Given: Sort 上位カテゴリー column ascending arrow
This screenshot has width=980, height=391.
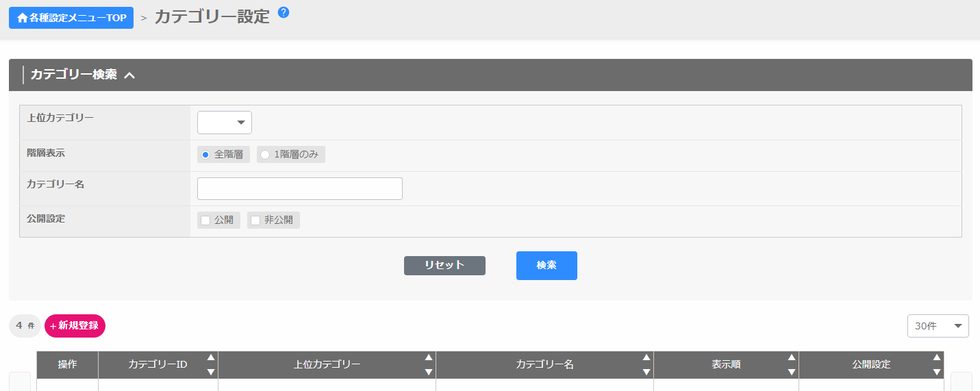Looking at the screenshot, I should [x=429, y=357].
